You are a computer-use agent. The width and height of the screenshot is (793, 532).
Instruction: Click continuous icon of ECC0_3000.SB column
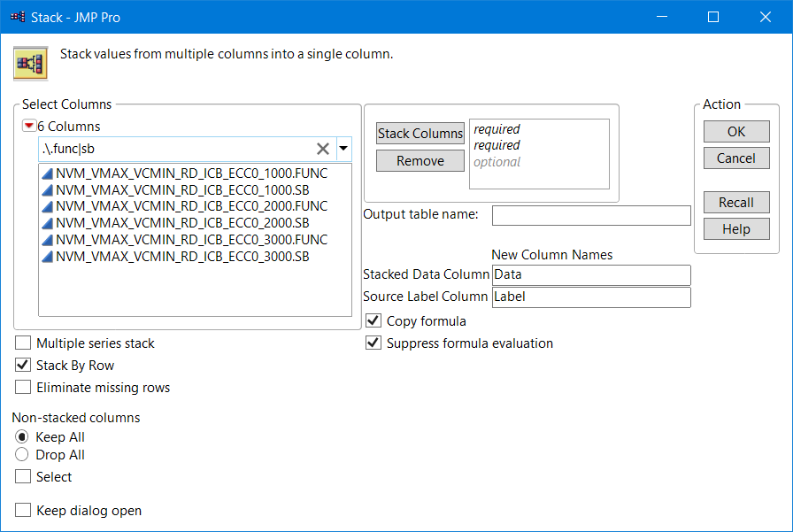pyautogui.click(x=48, y=257)
